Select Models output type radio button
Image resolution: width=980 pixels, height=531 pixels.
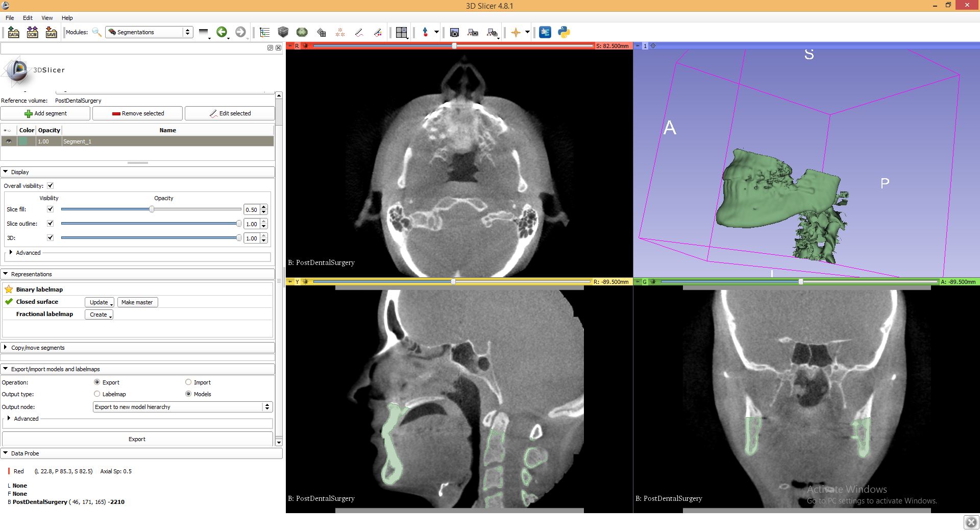[x=188, y=394]
